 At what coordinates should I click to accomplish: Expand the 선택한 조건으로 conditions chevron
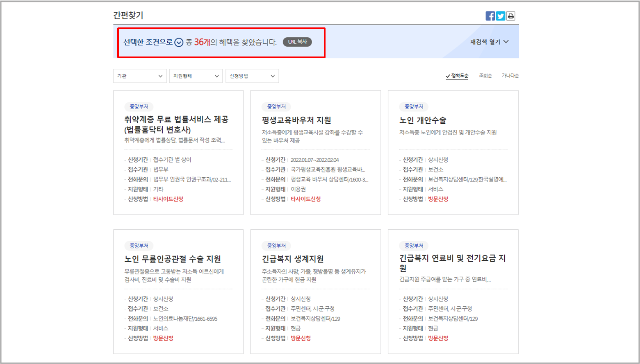(x=178, y=42)
